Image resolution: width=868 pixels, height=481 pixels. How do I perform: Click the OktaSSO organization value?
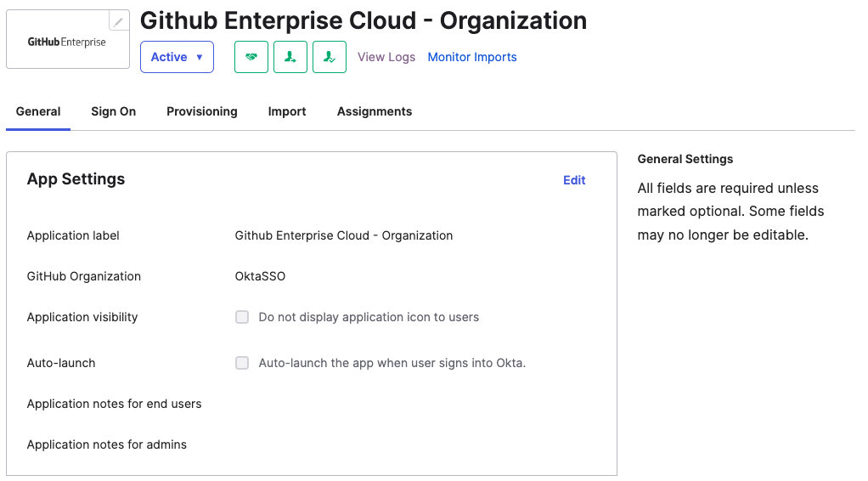pyautogui.click(x=260, y=276)
